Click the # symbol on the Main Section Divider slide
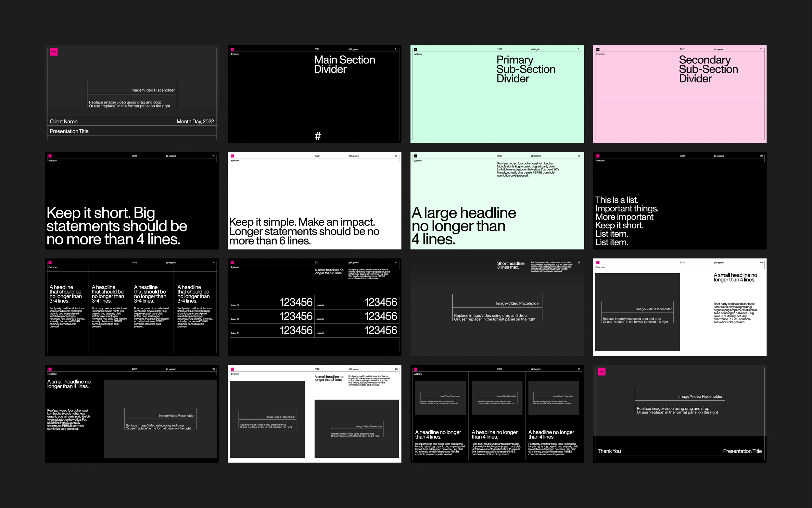 point(318,136)
